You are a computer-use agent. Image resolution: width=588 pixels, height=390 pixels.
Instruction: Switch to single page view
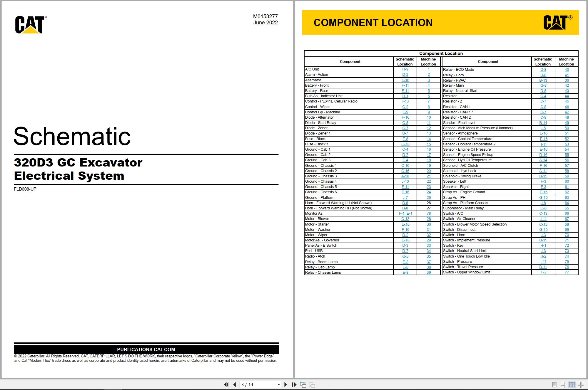click(554, 384)
